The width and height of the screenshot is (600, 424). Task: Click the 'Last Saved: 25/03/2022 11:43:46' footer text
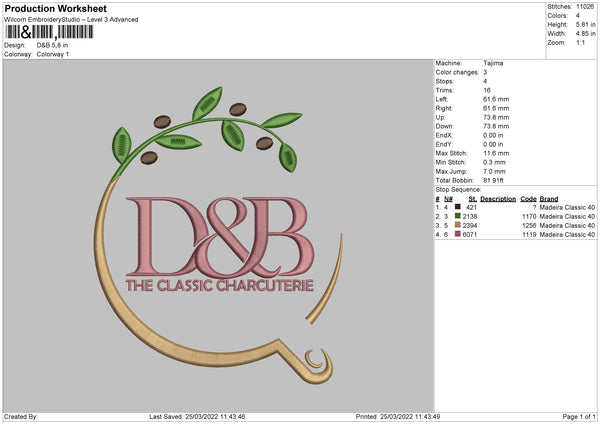coord(197,416)
